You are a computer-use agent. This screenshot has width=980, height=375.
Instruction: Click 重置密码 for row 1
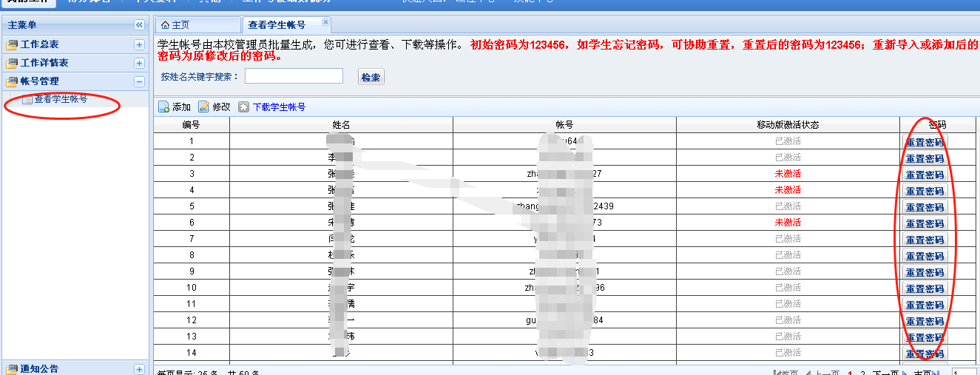[x=925, y=142]
